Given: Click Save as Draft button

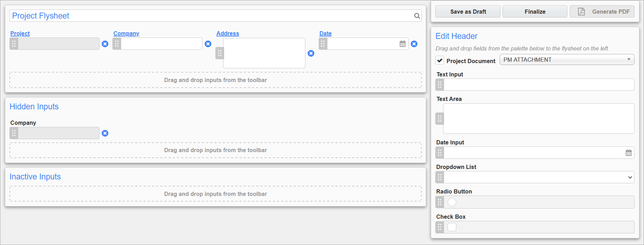Looking at the screenshot, I should (468, 12).
